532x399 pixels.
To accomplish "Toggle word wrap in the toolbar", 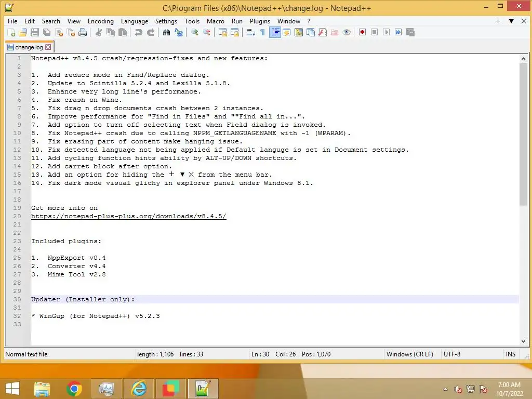I will [251, 32].
